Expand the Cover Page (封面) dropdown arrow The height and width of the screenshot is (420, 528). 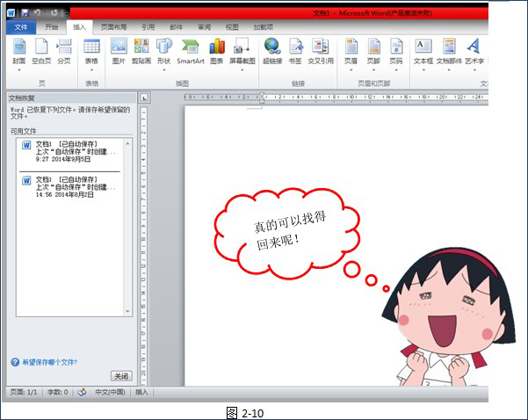pos(19,70)
